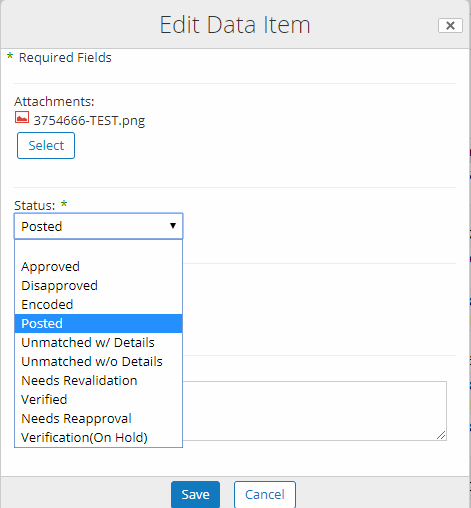Pick Needs Revalidation status

point(99,381)
